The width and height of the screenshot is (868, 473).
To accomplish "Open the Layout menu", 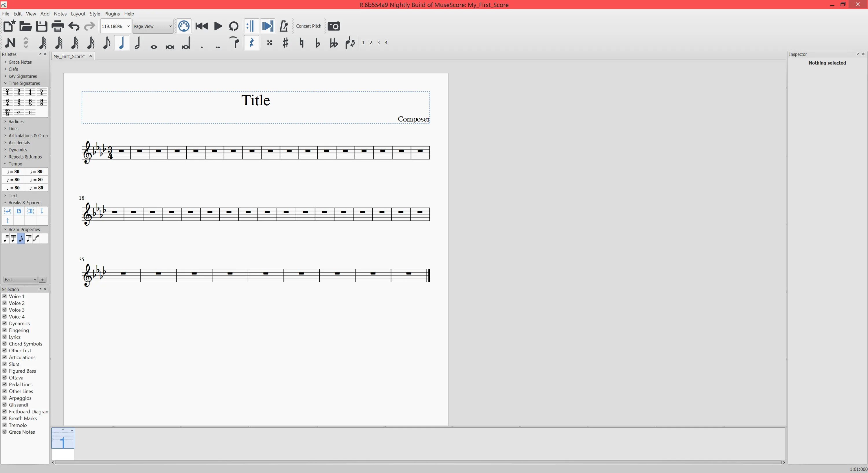I will coord(78,14).
